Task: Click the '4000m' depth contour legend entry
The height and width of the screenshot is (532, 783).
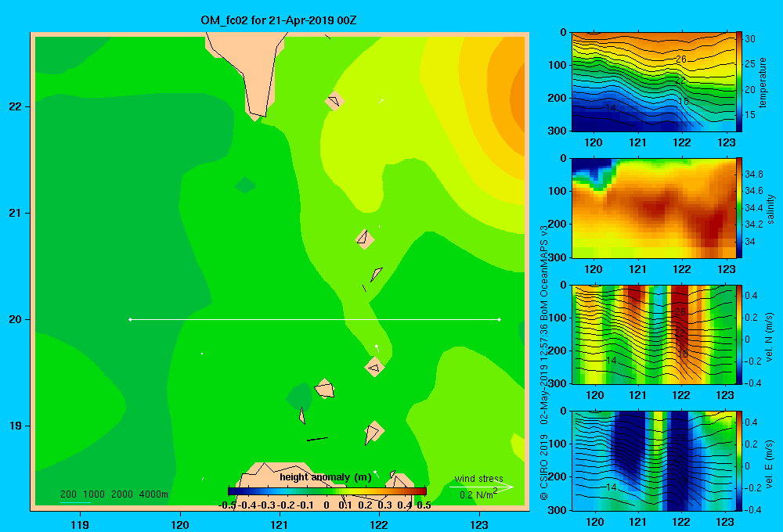Action: point(153,494)
